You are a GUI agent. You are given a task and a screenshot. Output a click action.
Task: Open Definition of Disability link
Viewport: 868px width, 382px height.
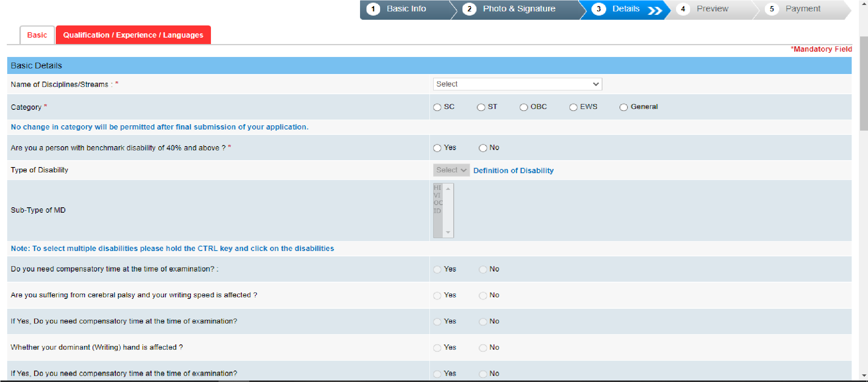[513, 170]
